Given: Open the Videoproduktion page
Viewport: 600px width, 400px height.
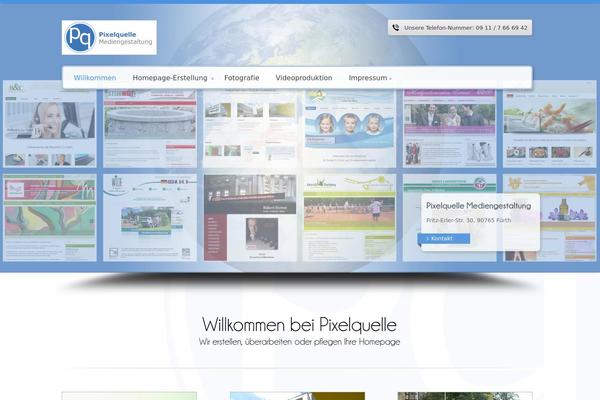Looking at the screenshot, I should 304,78.
